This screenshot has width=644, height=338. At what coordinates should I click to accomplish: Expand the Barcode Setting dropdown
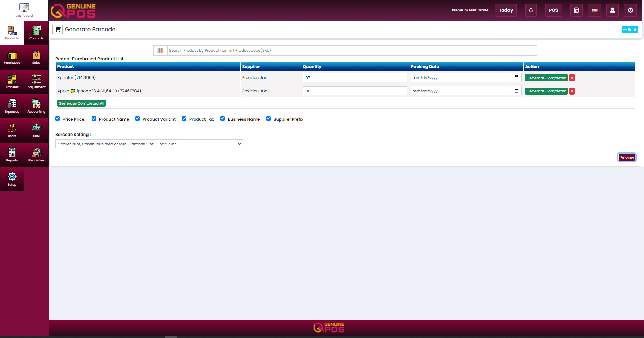pyautogui.click(x=149, y=144)
